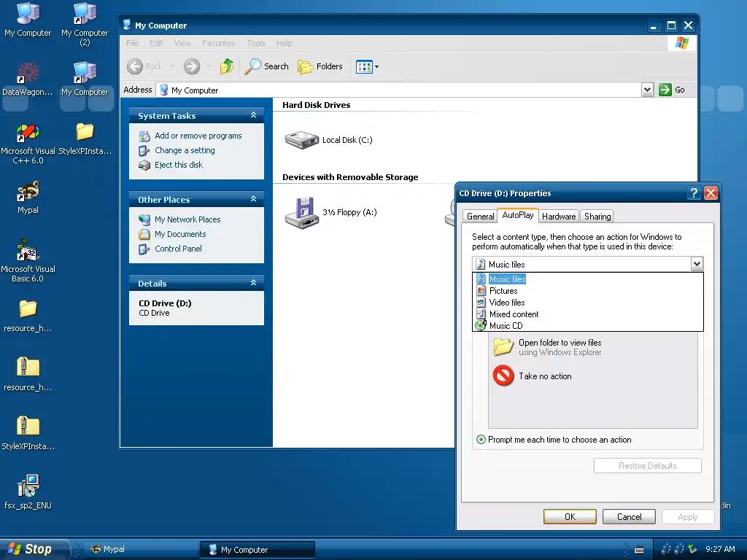Collapse the System Tasks panel
747x560 pixels.
coord(253,115)
